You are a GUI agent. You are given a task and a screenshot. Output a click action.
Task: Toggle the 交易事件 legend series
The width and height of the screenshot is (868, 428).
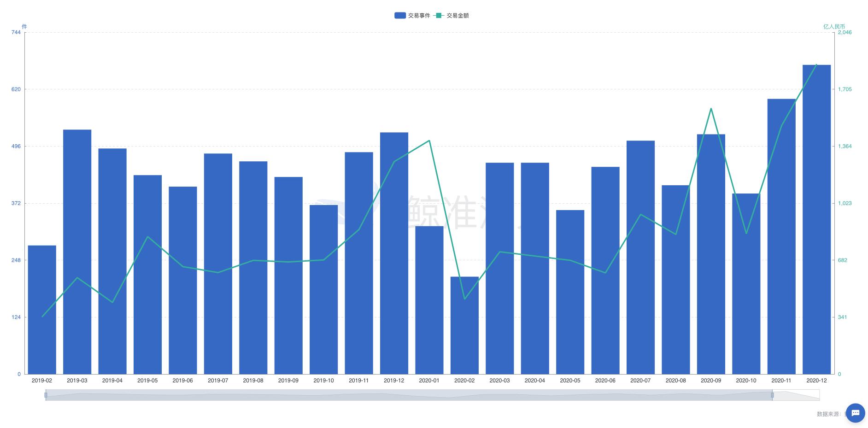point(412,15)
